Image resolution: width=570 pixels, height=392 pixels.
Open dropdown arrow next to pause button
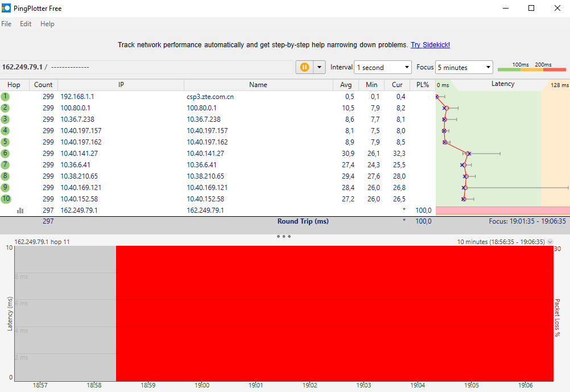[319, 67]
